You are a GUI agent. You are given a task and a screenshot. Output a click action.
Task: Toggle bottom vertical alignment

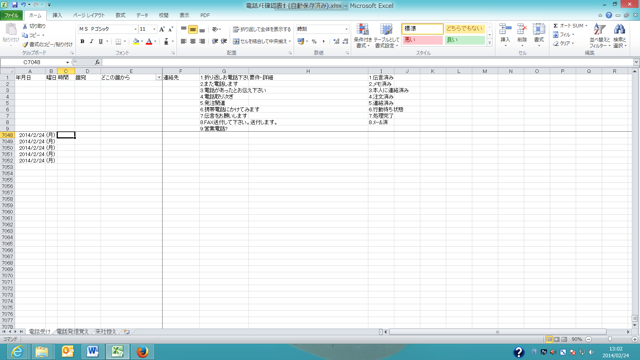(x=202, y=29)
